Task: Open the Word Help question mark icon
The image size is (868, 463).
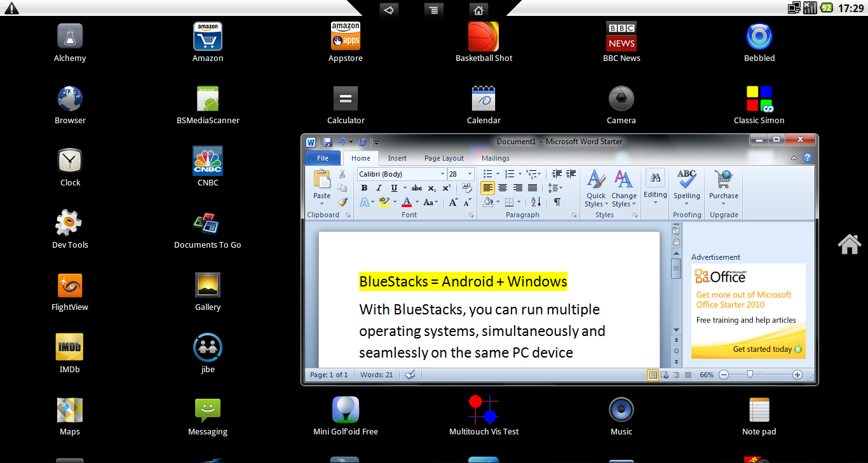Action: coord(808,158)
